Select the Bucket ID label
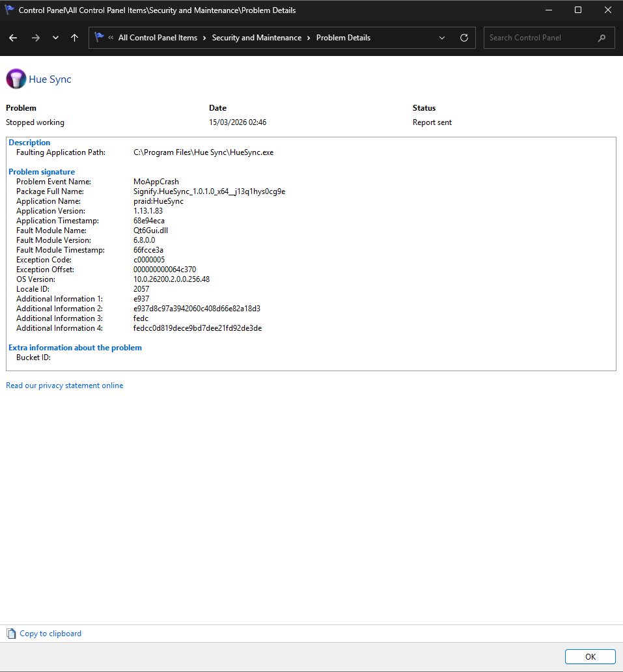The image size is (623, 672). [x=33, y=357]
